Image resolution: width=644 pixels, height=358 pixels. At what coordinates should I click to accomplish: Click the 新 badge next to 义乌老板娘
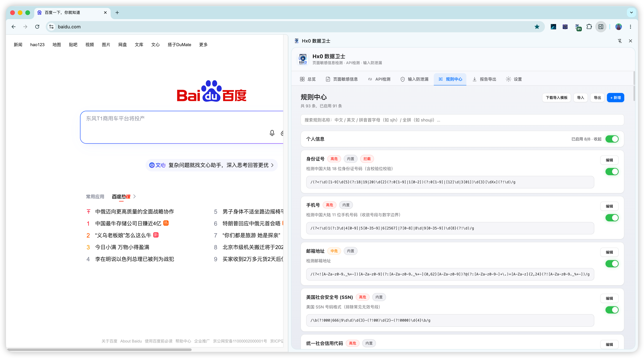click(x=156, y=235)
